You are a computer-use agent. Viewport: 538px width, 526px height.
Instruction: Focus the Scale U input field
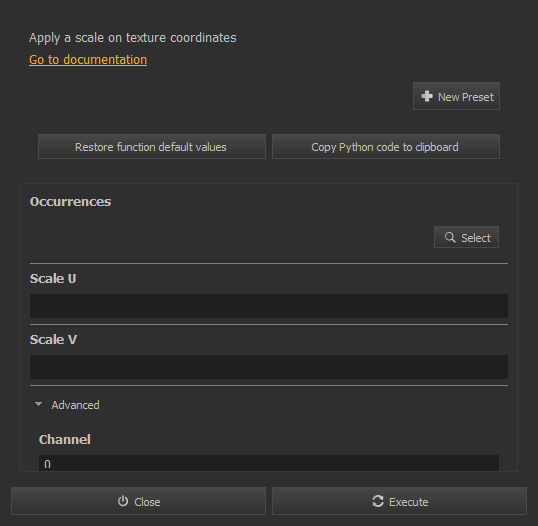(x=269, y=306)
